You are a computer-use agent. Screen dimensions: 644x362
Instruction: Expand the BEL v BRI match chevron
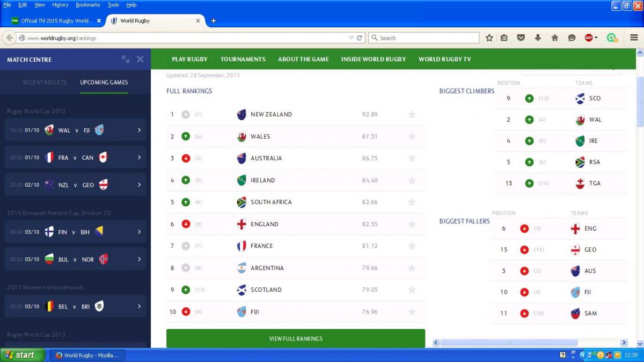click(139, 306)
